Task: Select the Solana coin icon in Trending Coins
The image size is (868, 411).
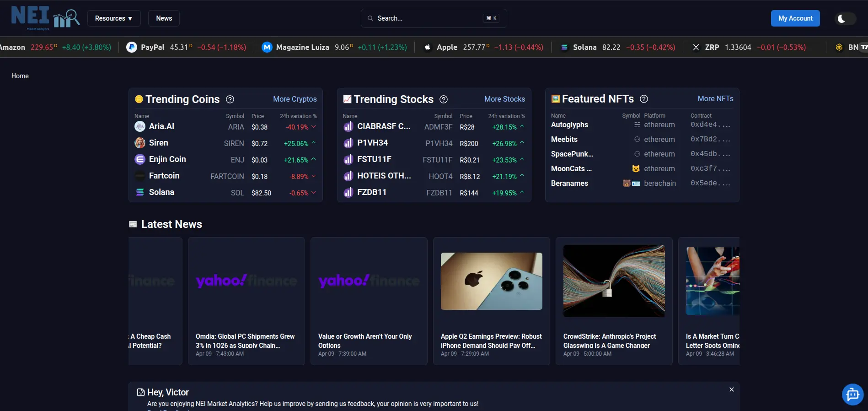Action: click(x=140, y=192)
